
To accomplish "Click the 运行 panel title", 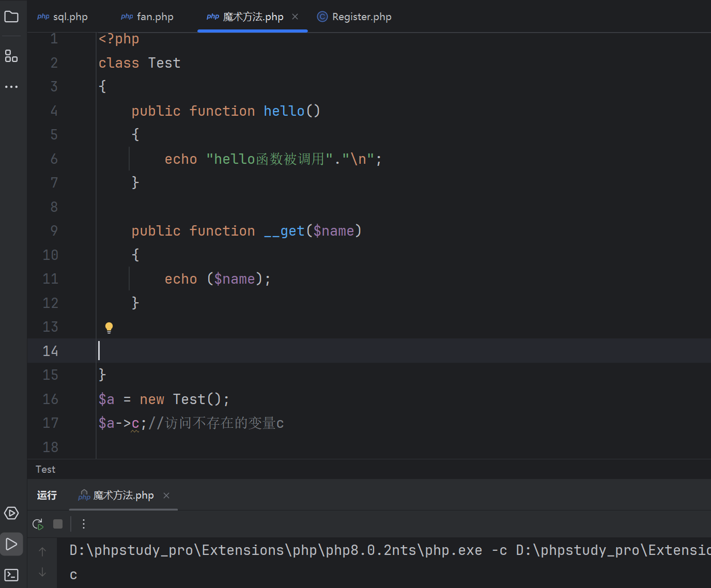I will [x=47, y=496].
